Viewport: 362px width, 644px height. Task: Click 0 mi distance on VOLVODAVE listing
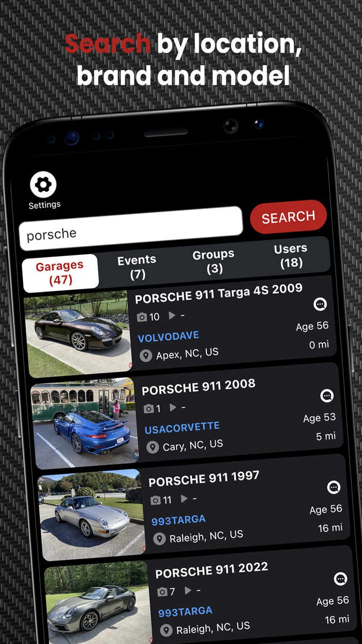pyautogui.click(x=319, y=345)
